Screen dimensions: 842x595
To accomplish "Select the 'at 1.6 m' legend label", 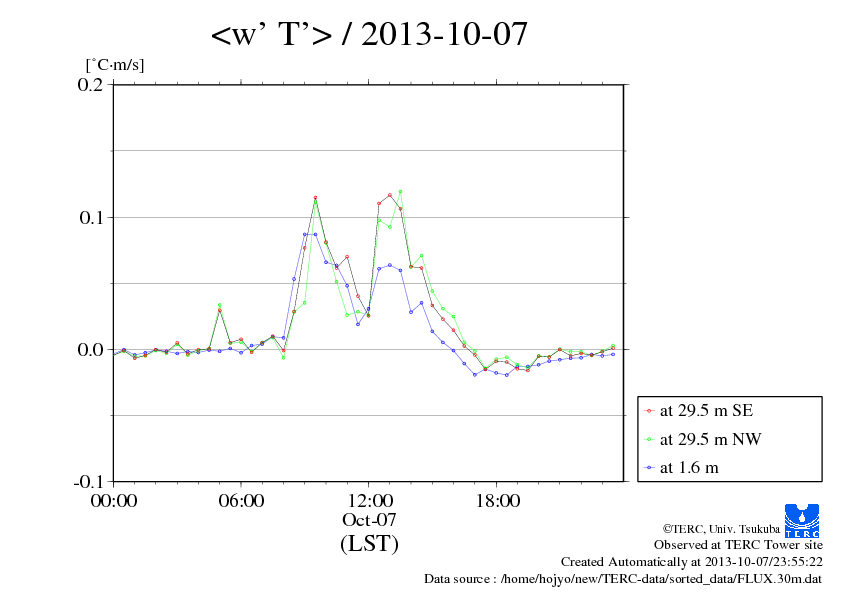I will pyautogui.click(x=689, y=467).
